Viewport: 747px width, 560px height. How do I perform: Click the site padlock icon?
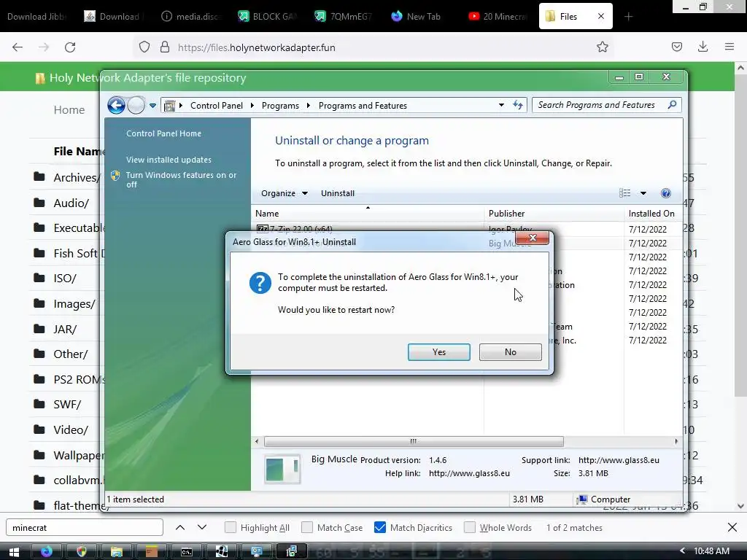[x=164, y=47]
